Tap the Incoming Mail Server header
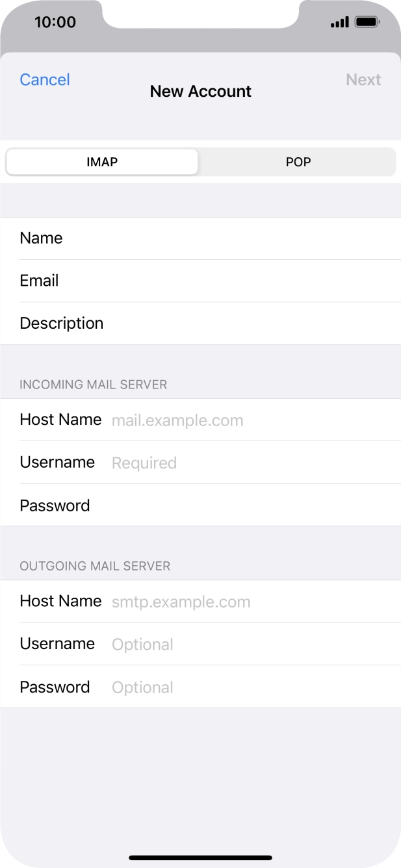 coord(93,385)
